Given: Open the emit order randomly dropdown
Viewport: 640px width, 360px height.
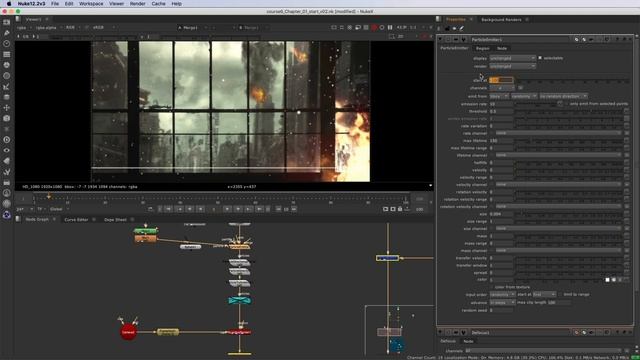Looking at the screenshot, I should (x=524, y=96).
